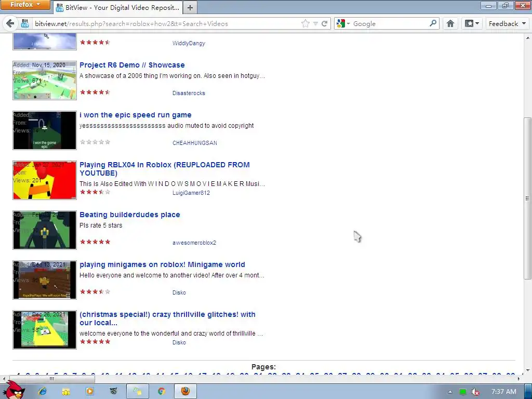Click thrillville glitches video thumbnail

(x=45, y=330)
